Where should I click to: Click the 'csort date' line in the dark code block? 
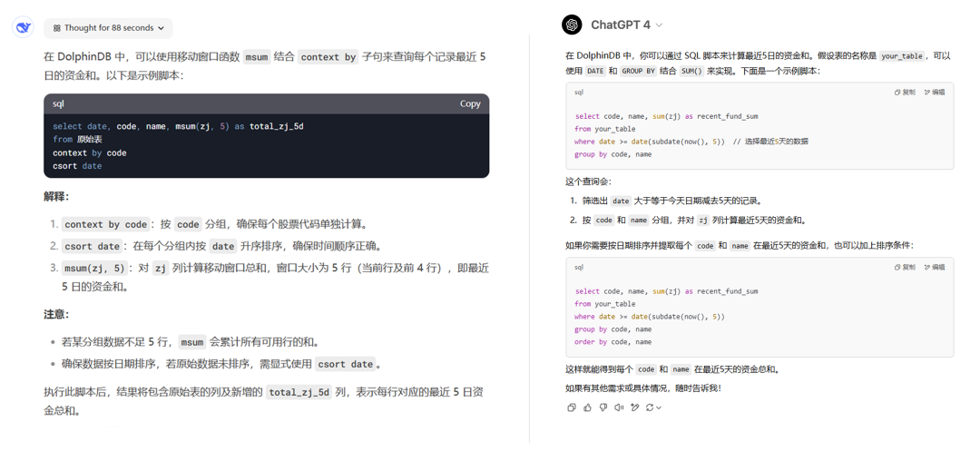tap(77, 165)
